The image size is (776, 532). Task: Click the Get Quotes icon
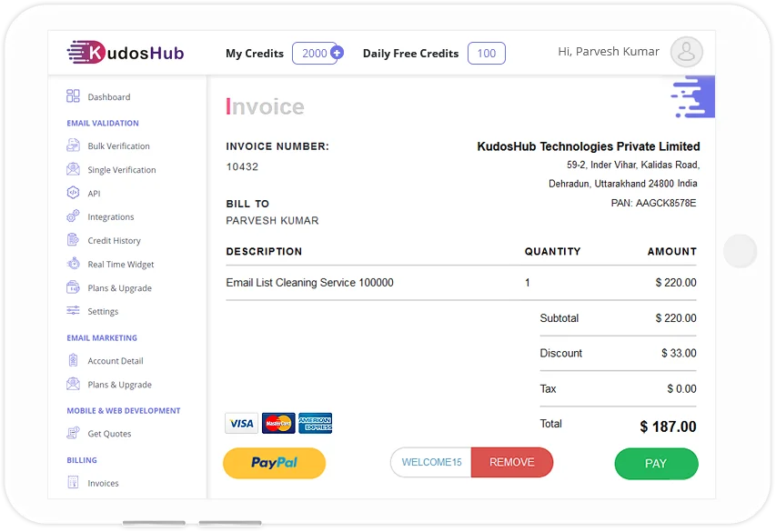[73, 433]
